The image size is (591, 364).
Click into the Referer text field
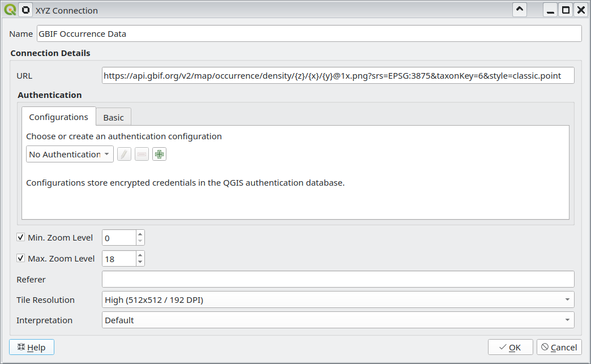(x=338, y=279)
